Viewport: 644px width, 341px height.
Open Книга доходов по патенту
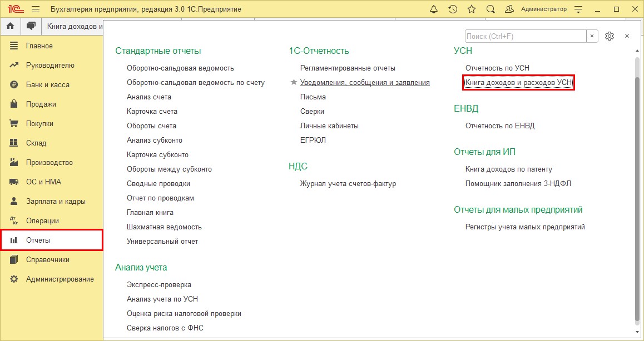click(509, 169)
